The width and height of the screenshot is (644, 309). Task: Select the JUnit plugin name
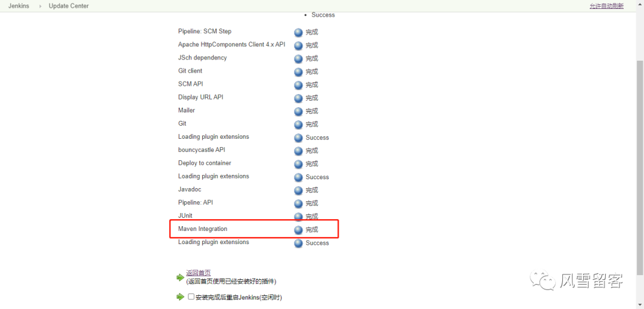pos(185,216)
